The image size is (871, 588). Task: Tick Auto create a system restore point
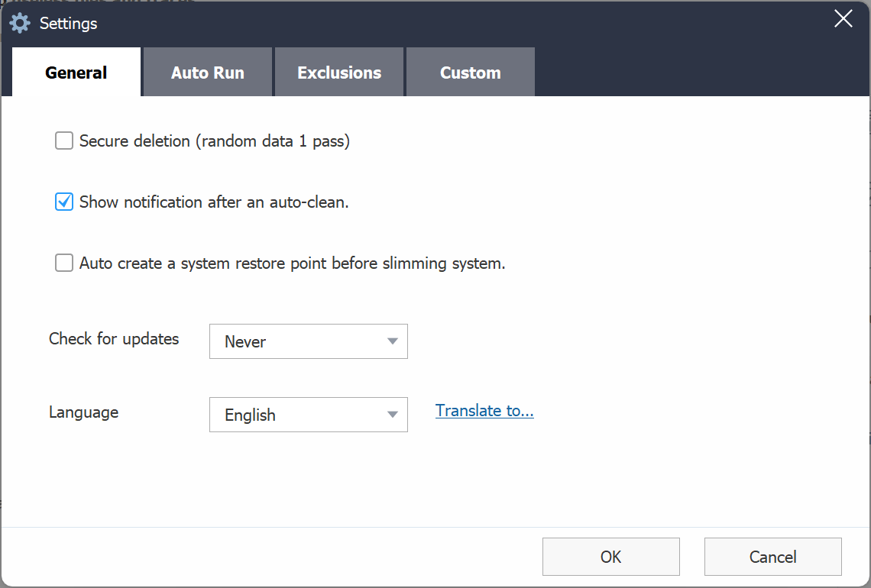click(x=64, y=263)
